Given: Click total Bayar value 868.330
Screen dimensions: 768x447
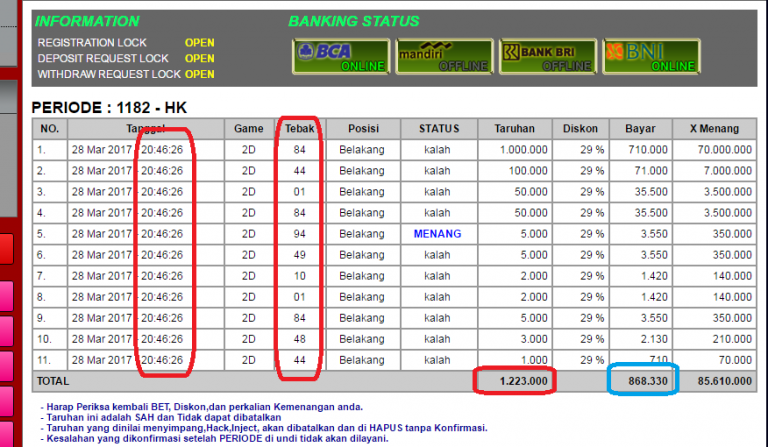Looking at the screenshot, I should click(647, 381).
